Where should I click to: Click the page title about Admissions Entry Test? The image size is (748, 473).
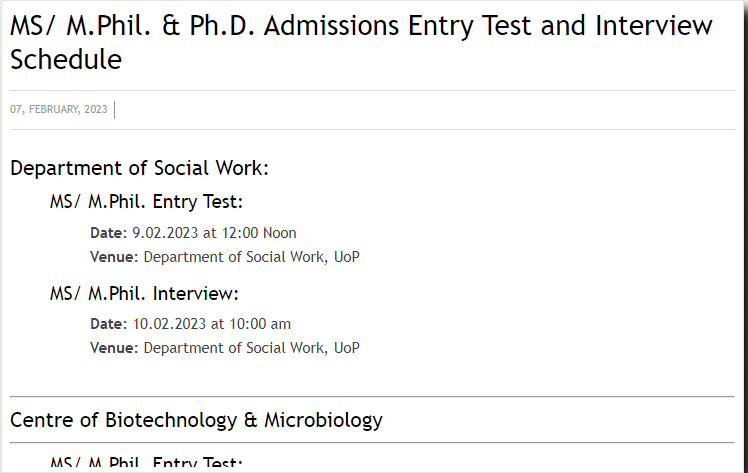point(361,42)
